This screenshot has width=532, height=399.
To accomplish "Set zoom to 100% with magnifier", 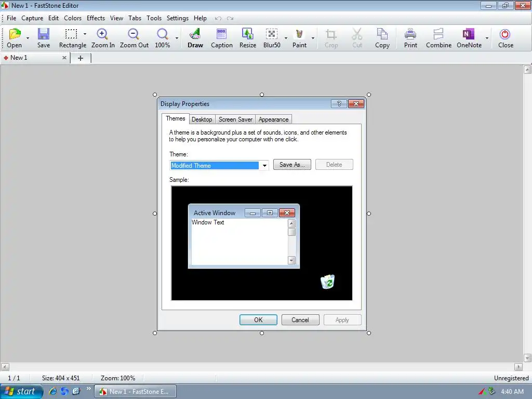I will 162,38.
